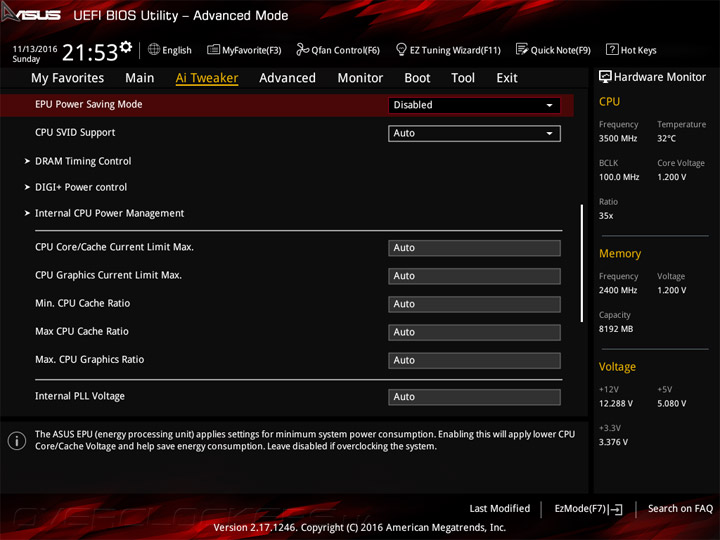This screenshot has height=540, width=720.
Task: Show Hot Keys question icon
Action: pyautogui.click(x=612, y=49)
